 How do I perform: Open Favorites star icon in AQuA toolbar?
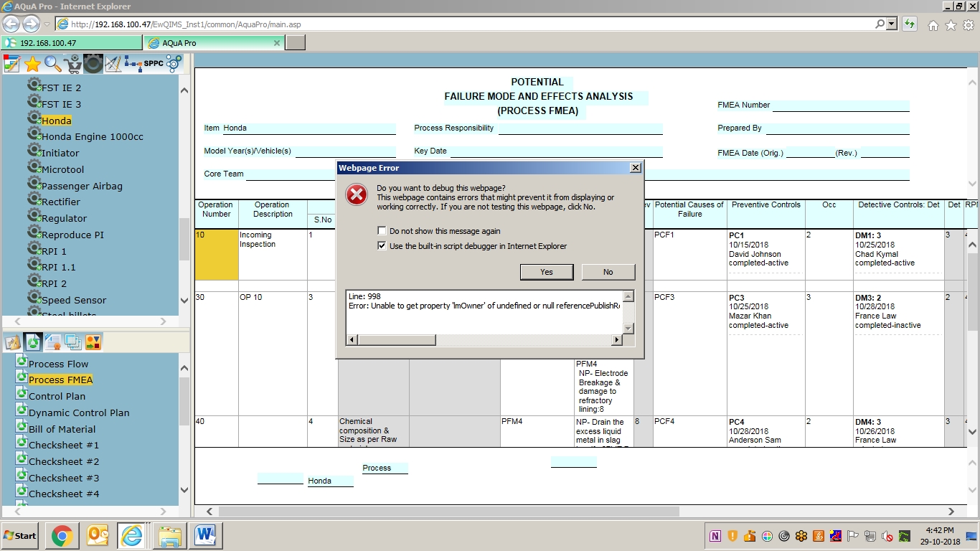pos(32,64)
